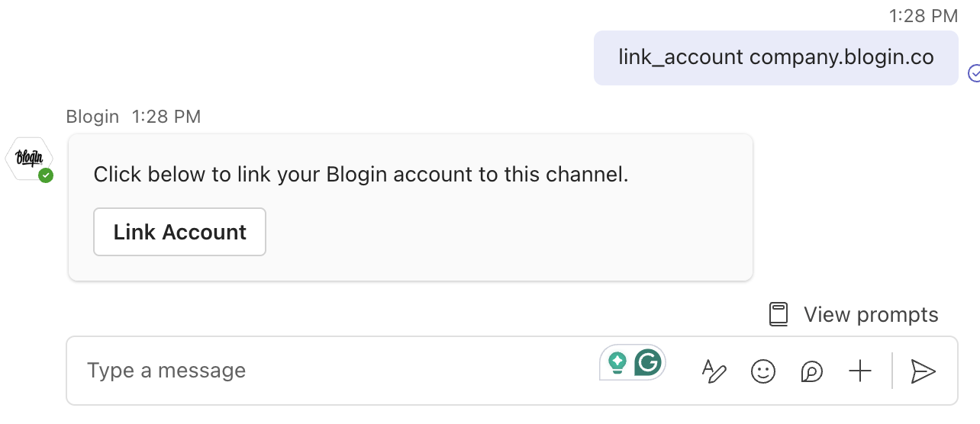Click the speech bubble icon in compose bar

[811, 371]
